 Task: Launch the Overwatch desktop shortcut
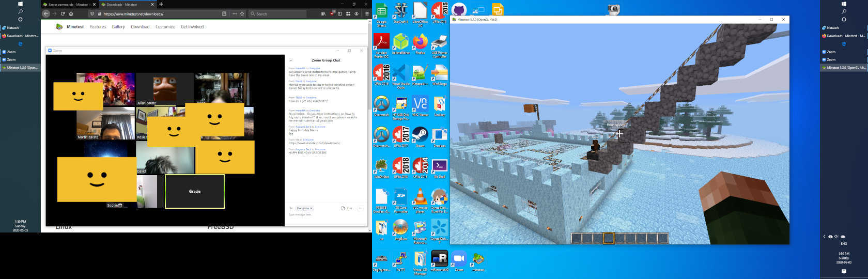pyautogui.click(x=381, y=106)
